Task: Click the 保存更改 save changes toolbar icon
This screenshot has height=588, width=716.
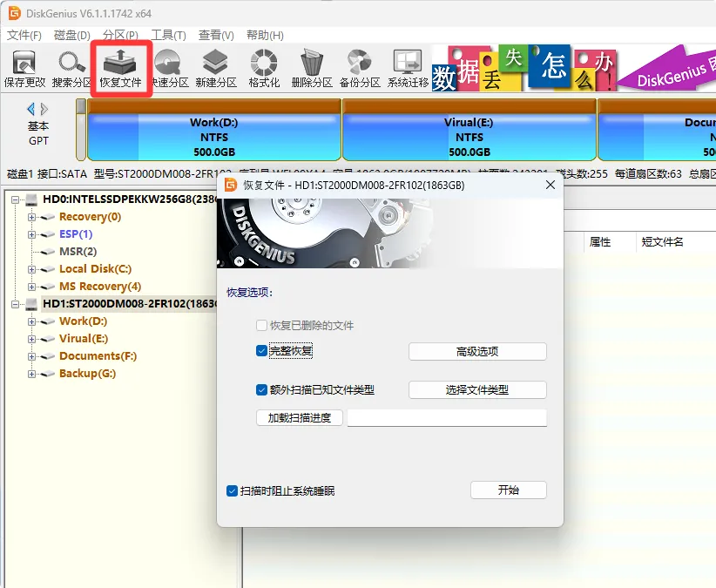Action: [x=24, y=69]
